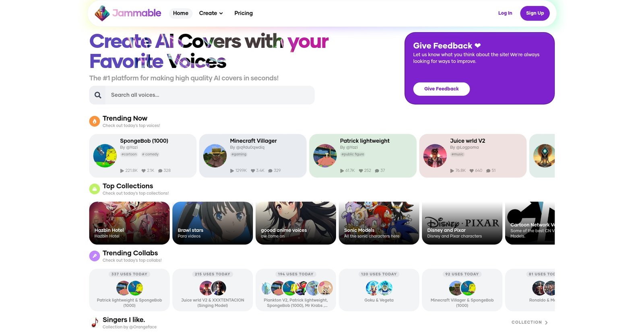Click the Log In link
The image size is (644, 335).
(x=505, y=13)
